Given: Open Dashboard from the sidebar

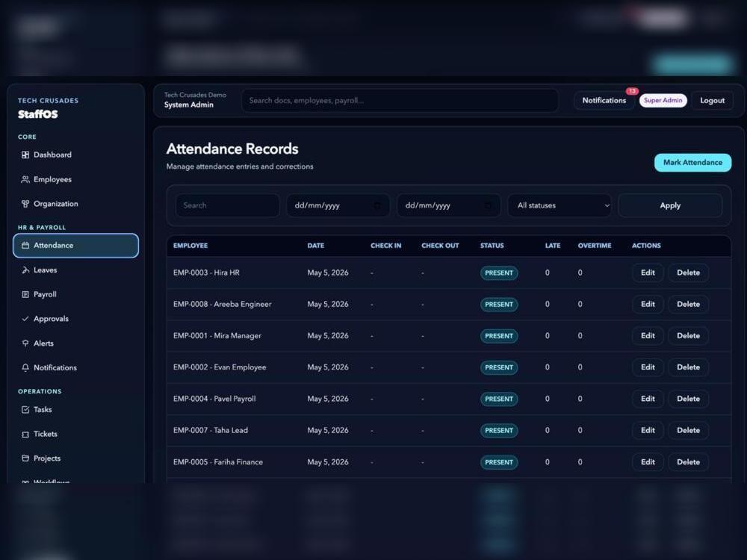Looking at the screenshot, I should pyautogui.click(x=75, y=155).
